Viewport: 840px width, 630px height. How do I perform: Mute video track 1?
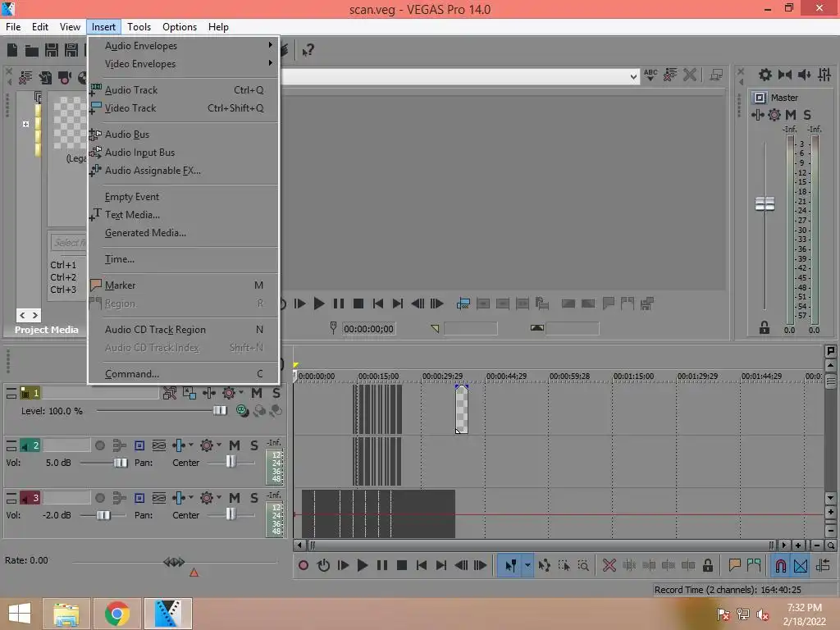(257, 393)
